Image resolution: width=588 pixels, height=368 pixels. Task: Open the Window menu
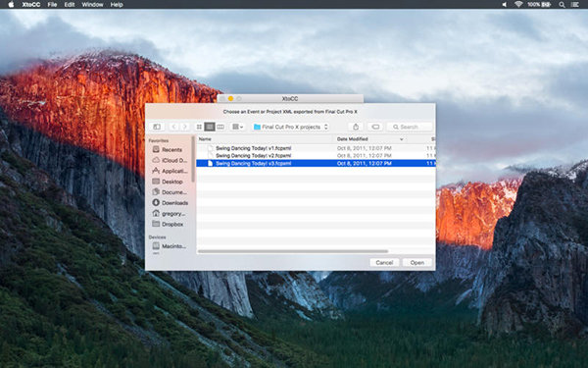(x=92, y=5)
